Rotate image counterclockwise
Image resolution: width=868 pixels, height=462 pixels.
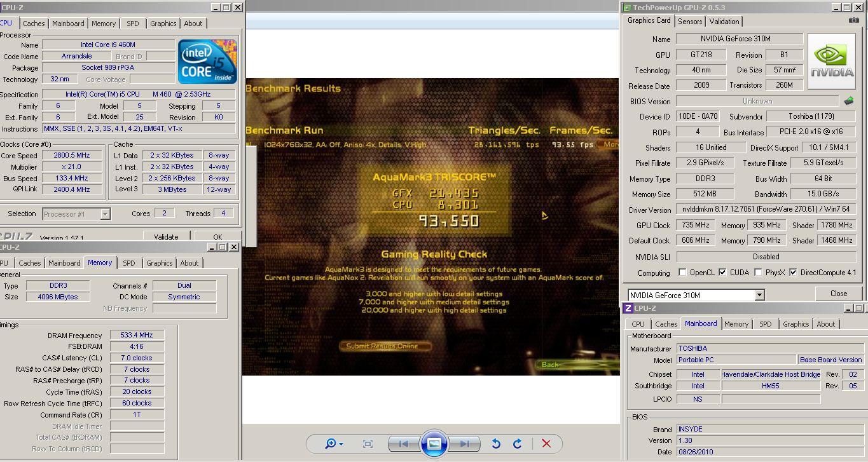(x=496, y=444)
